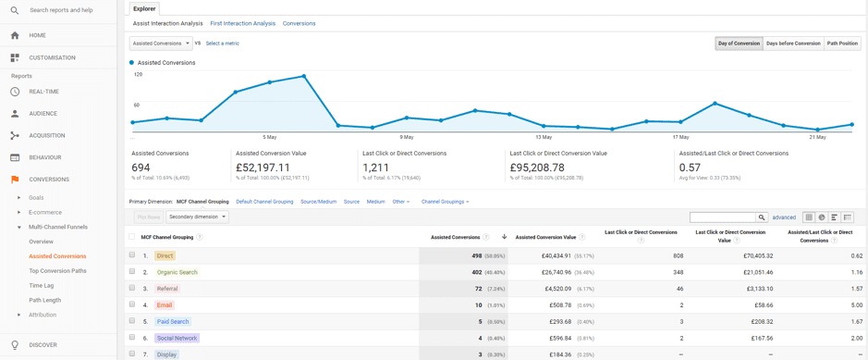Click the Acquisition branching icon
The height and width of the screenshot is (360, 868).
click(15, 135)
